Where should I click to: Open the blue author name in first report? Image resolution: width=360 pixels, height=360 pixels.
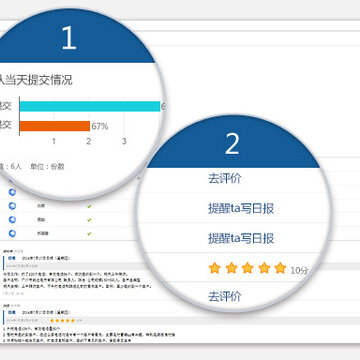(x=12, y=258)
